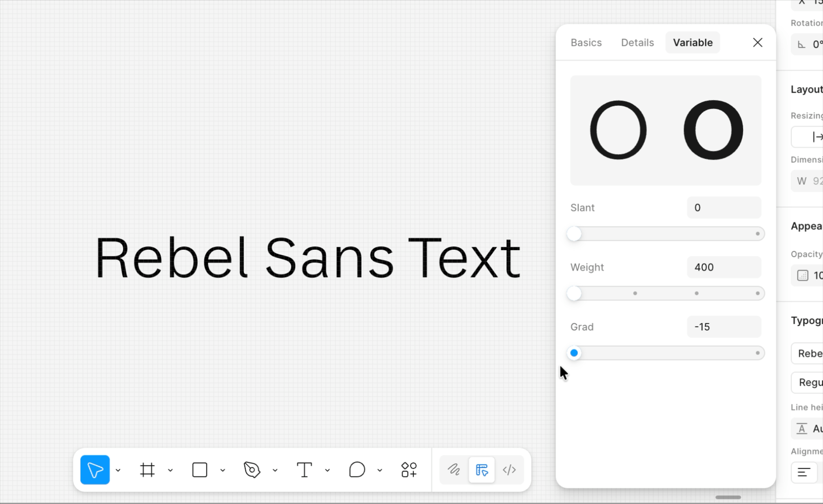This screenshot has width=823, height=504.
Task: Click the blue Grad slider handle
Action: 574,353
